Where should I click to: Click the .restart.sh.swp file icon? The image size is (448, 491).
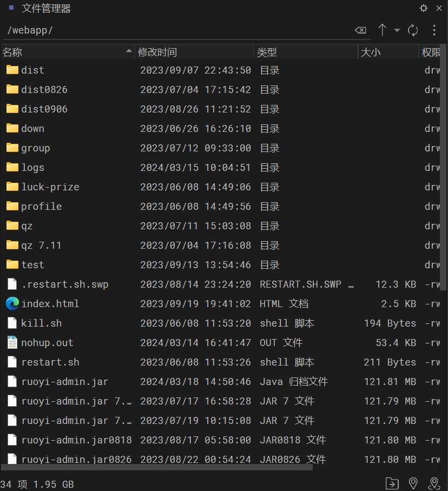click(x=12, y=284)
